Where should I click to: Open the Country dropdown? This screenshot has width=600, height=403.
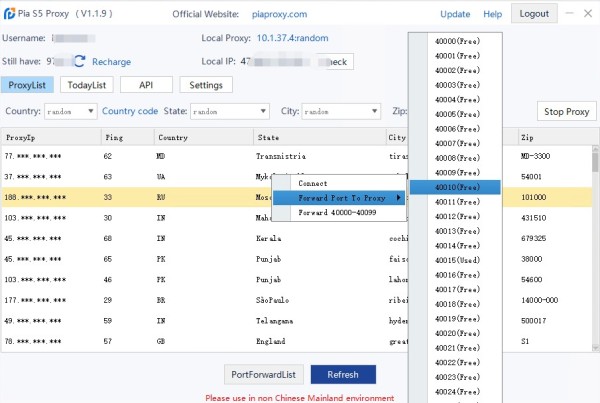click(x=70, y=111)
